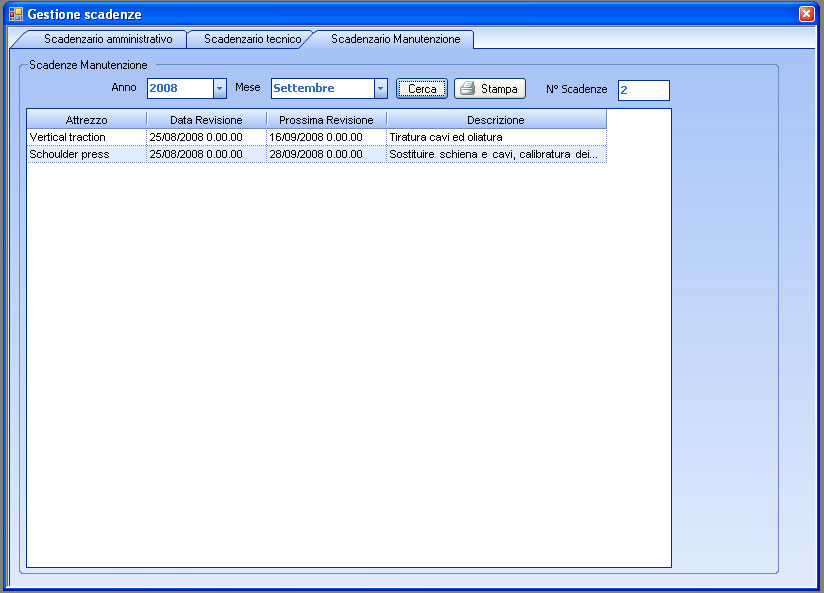Click the 16/09/2008 next revision cell
Screen dimensions: 824x593
(x=316, y=137)
